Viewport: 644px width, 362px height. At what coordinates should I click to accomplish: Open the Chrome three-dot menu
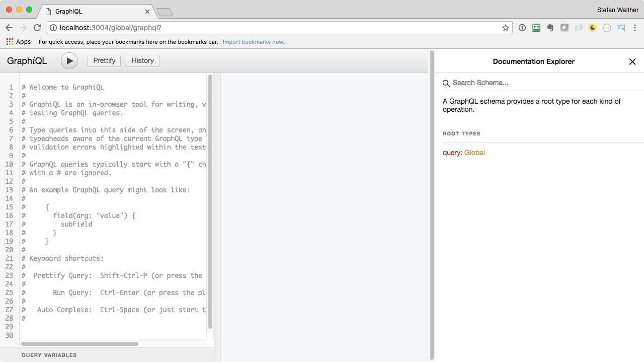635,28
